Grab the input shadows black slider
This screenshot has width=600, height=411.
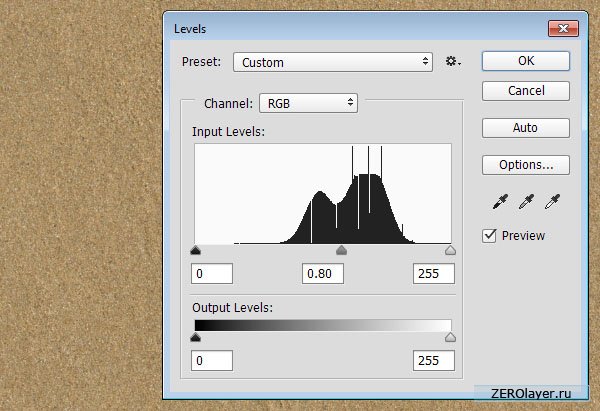(196, 251)
